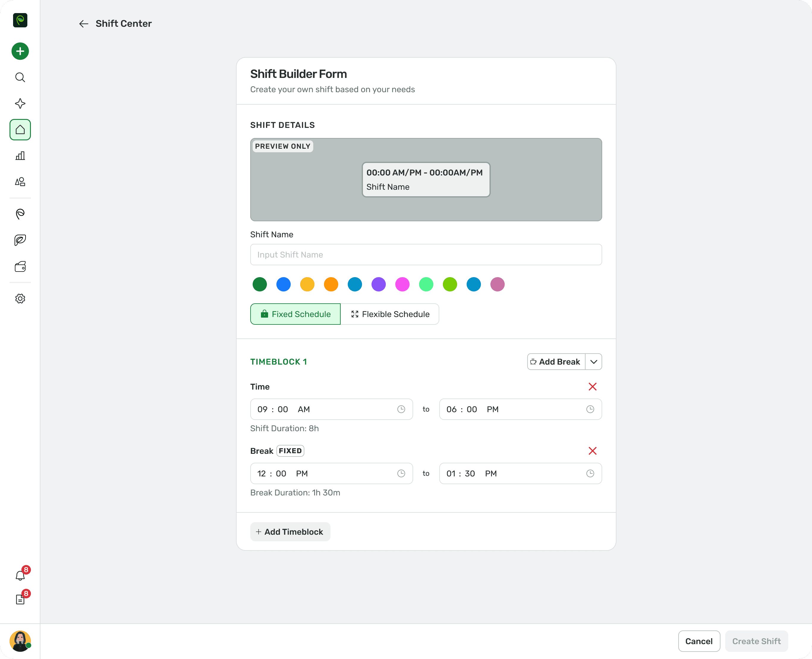Open the clock picker for 06:00 PM end time
The image size is (812, 659).
point(590,409)
